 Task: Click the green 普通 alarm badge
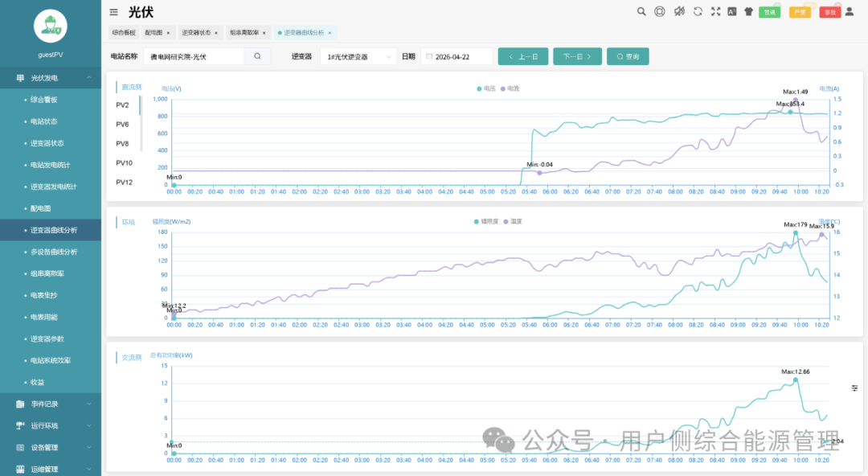769,11
